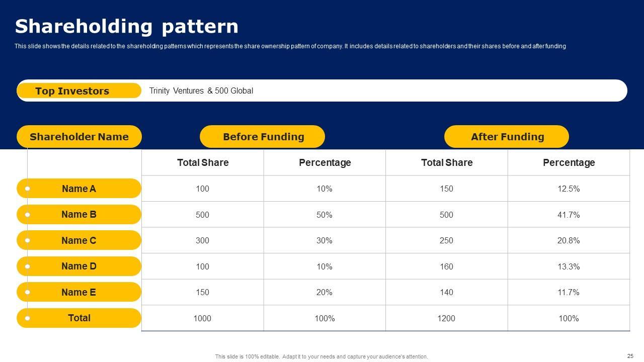
Task: Click the After Funding header pill
Action: (x=507, y=137)
